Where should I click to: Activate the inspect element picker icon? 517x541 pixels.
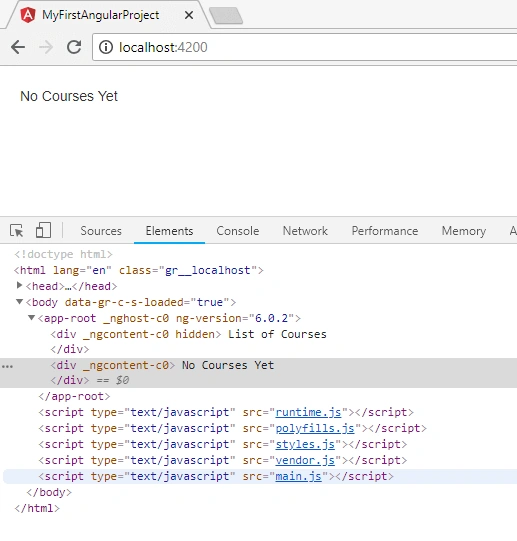pyautogui.click(x=17, y=230)
